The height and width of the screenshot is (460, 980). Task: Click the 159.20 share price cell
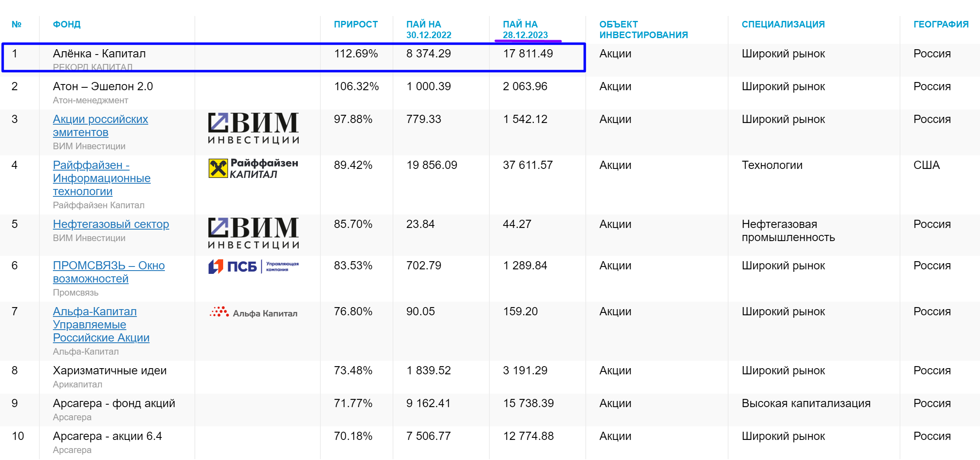tap(520, 312)
